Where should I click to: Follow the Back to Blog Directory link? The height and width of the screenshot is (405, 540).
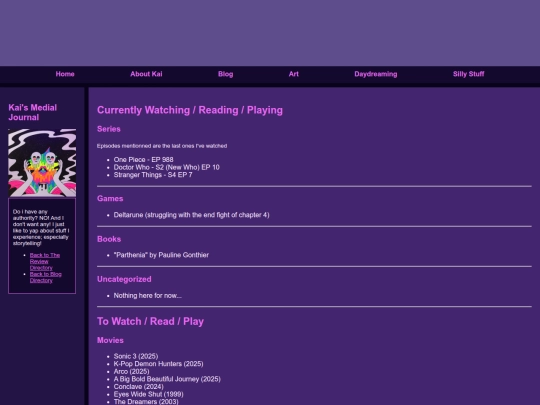[x=45, y=277]
